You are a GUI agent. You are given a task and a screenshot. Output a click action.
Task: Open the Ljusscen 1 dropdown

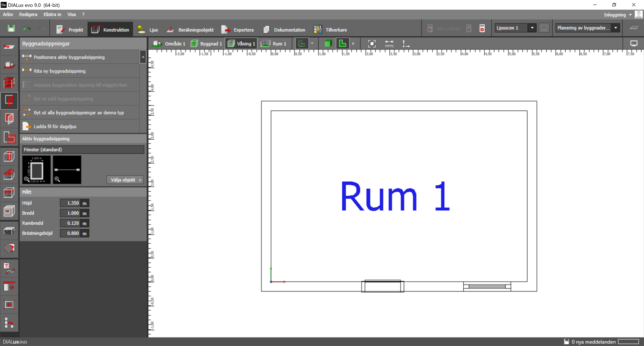click(515, 28)
